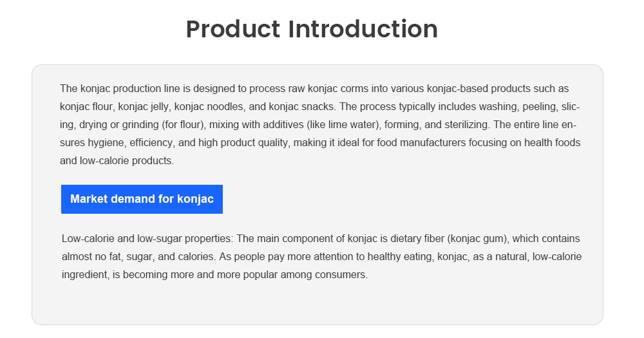Click 'and low-calorie products.' closing line

(117, 161)
